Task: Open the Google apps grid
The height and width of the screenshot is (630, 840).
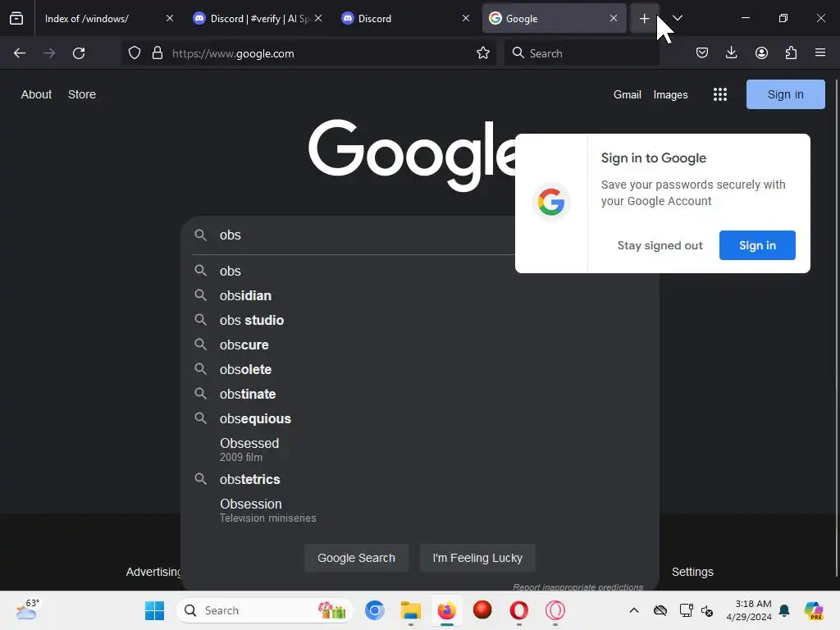Action: click(720, 95)
